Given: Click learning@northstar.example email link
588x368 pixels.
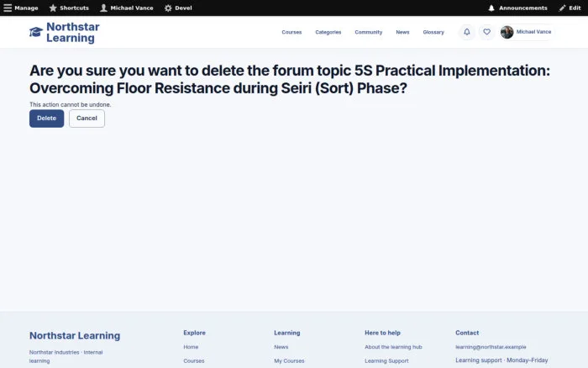Looking at the screenshot, I should click(491, 347).
